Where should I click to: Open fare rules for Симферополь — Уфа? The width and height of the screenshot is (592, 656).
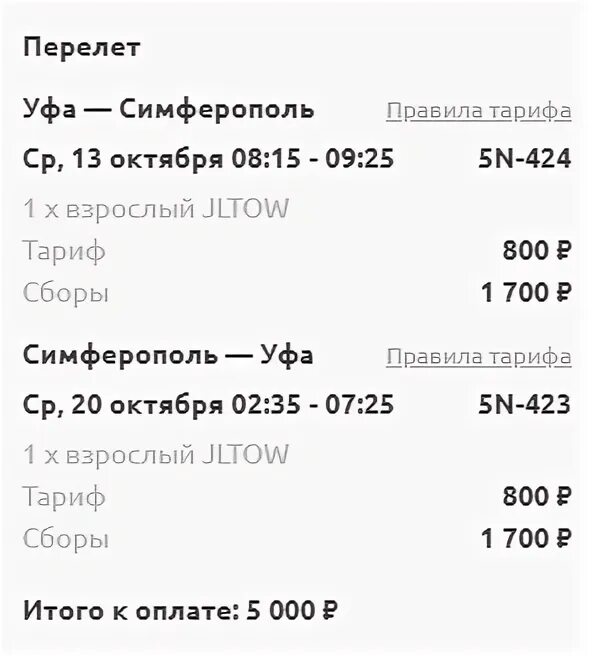pos(479,357)
